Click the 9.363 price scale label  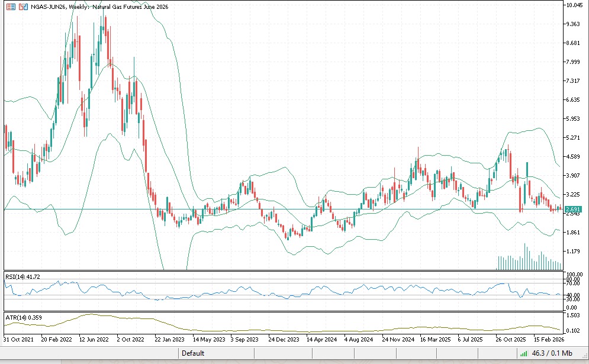point(573,24)
